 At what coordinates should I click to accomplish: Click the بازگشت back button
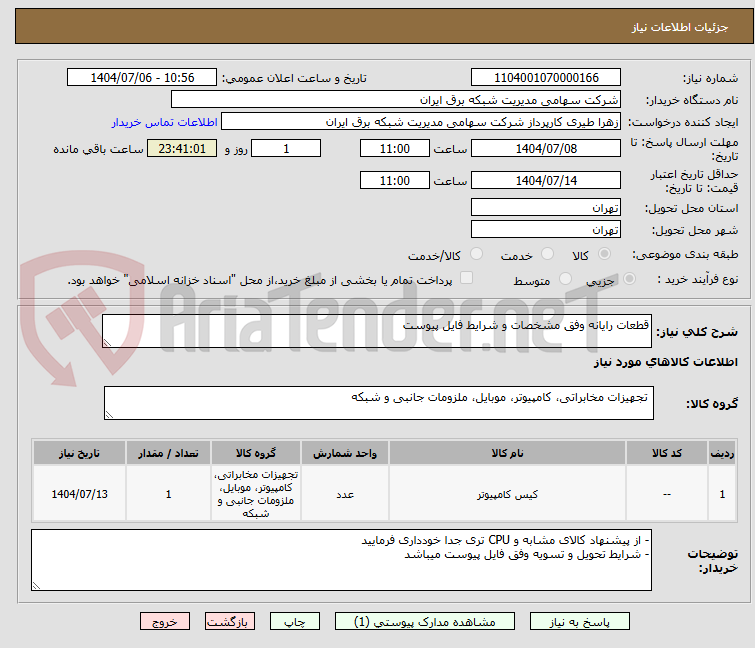coord(229,622)
